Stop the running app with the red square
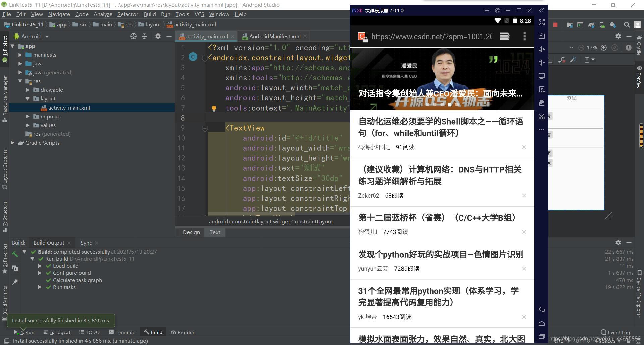Screen dimensions: 644x345 click(x=555, y=25)
